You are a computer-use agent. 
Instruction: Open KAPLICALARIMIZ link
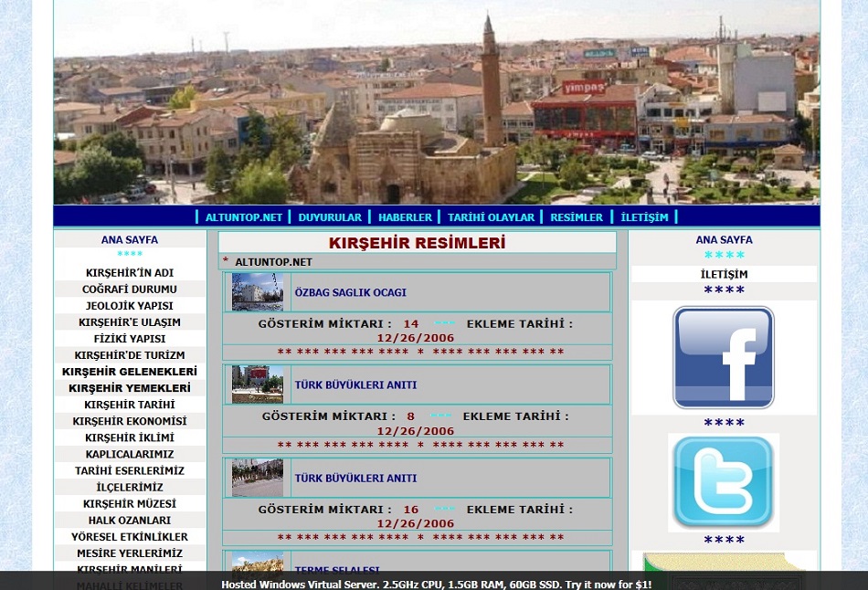pos(130,455)
